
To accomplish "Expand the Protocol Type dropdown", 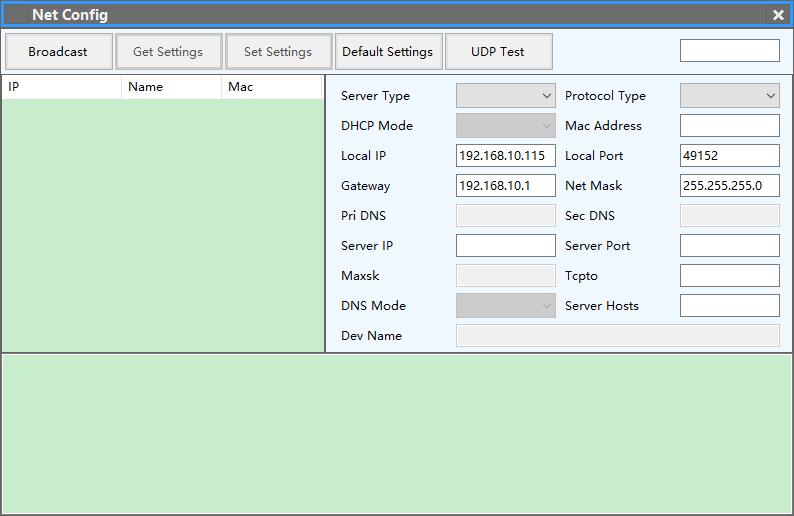I will coord(729,96).
